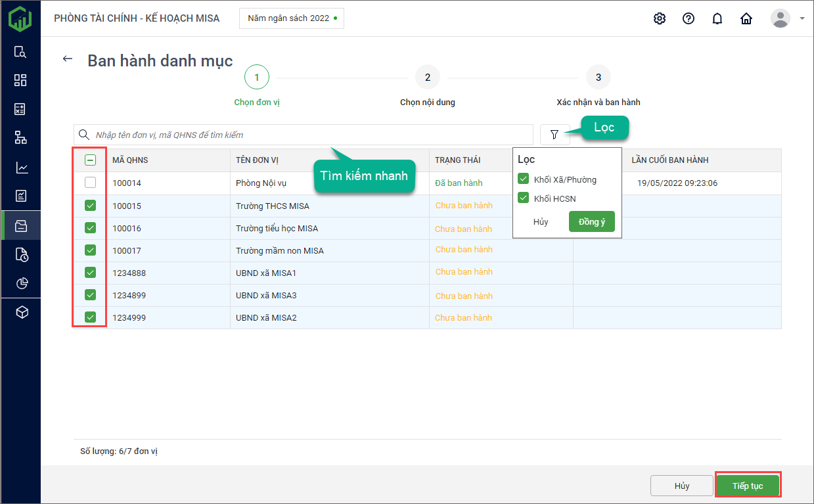
Task: Go to the home icon
Action: coord(746,18)
